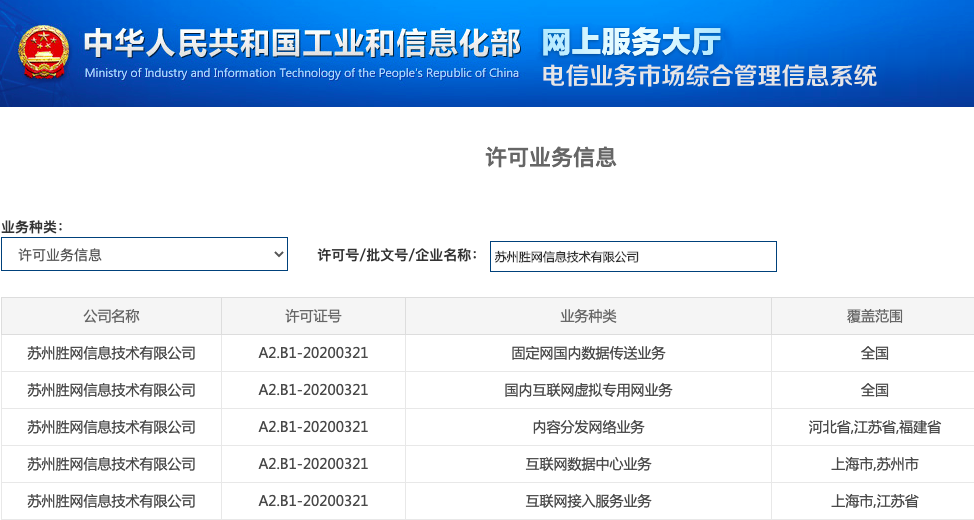Select the 内容分发网络业务 cell
The height and width of the screenshot is (520, 974).
coord(588,427)
